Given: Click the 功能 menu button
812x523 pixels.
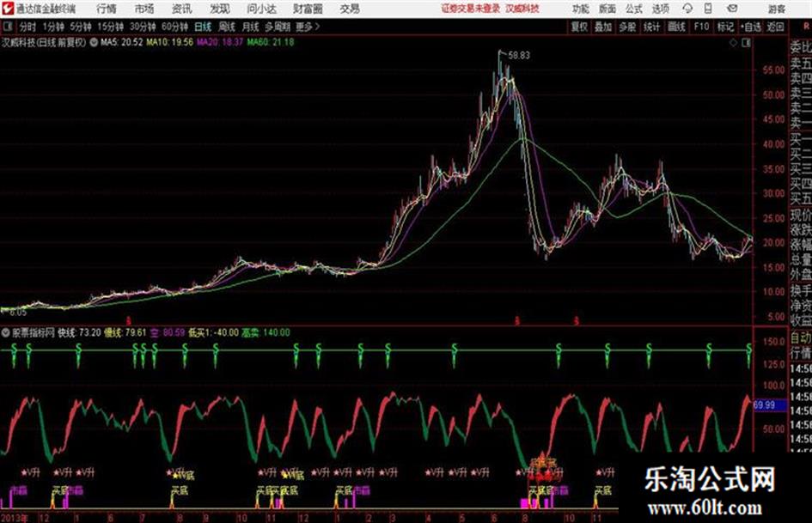Looking at the screenshot, I should pos(581,9).
